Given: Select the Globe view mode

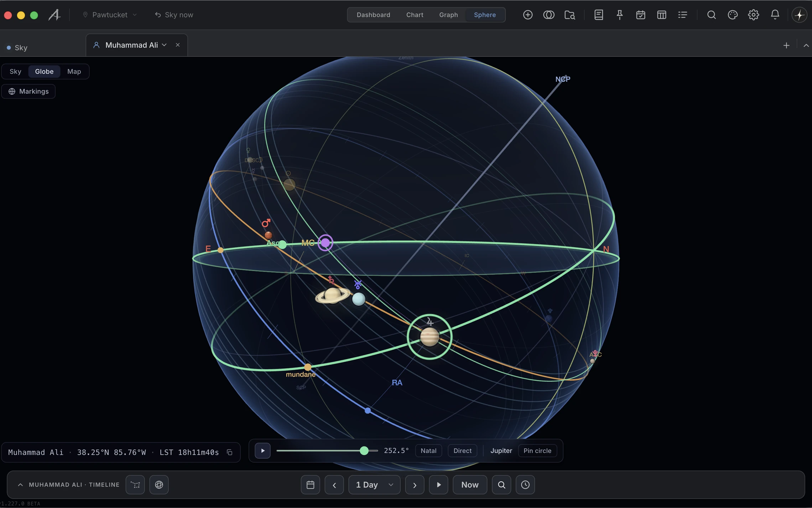Looking at the screenshot, I should tap(44, 71).
